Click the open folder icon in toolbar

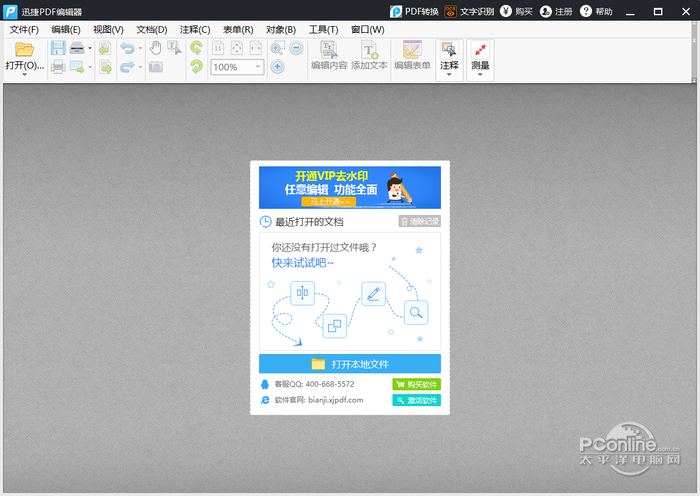24,49
